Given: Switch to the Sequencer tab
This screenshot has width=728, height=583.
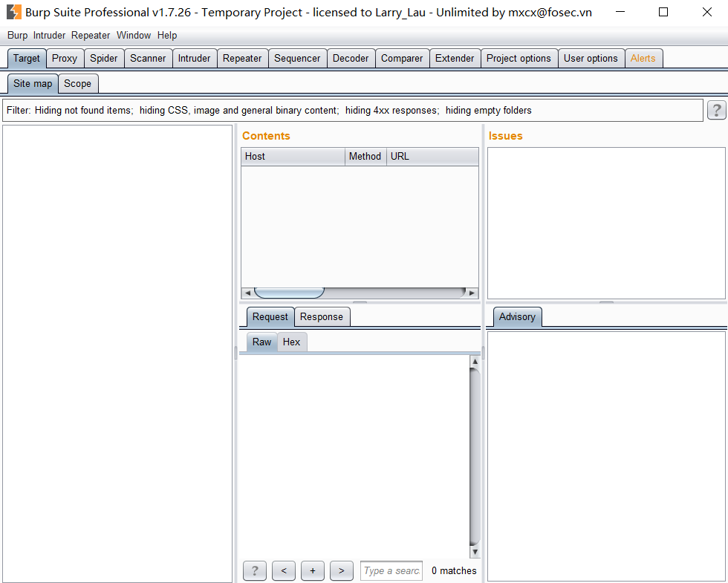Looking at the screenshot, I should 297,59.
